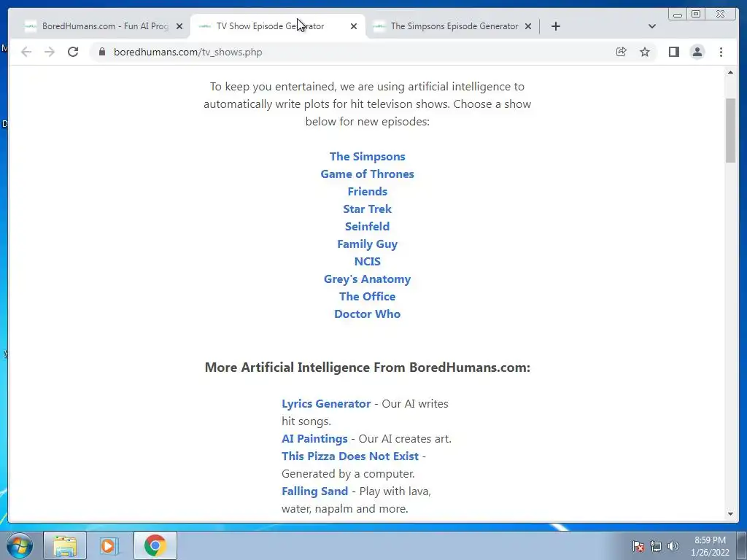Close the TV Show Episode Generator tab
747x560 pixels.
click(x=354, y=26)
